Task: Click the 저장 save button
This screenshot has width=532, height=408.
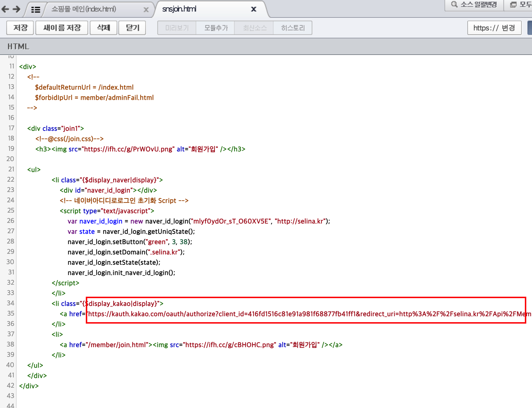Action: [20, 28]
